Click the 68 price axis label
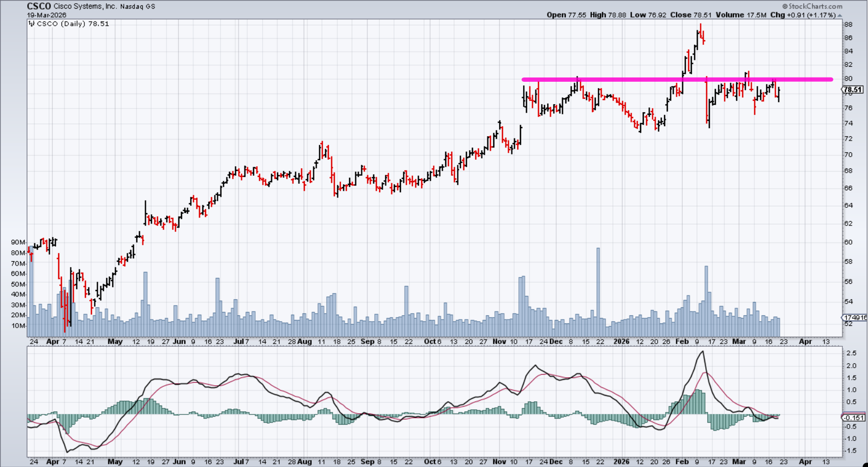Viewport: 868px width, 467px height. click(x=848, y=171)
